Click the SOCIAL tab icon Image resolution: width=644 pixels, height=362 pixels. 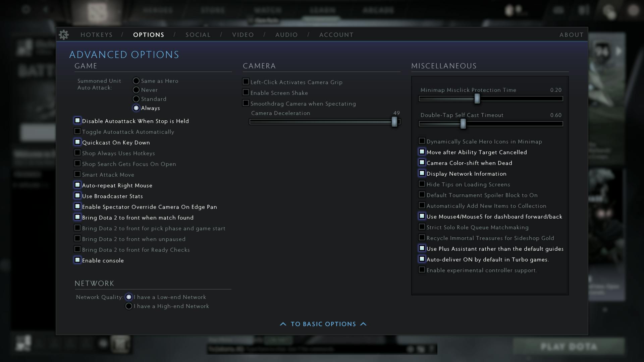(x=198, y=35)
